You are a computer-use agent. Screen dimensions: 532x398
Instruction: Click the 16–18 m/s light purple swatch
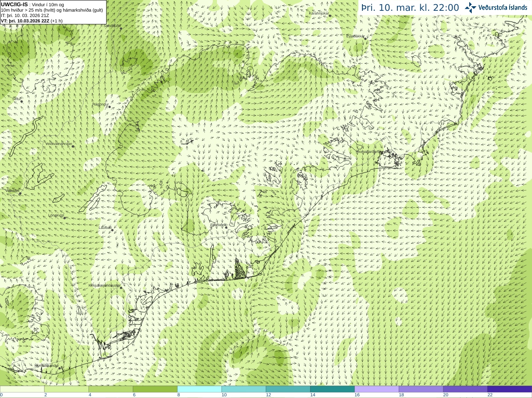click(377, 389)
